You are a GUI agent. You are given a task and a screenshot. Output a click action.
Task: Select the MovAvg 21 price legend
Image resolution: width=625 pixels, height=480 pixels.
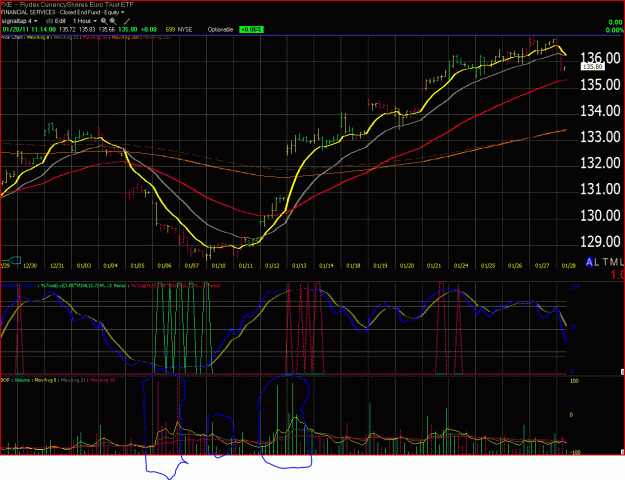point(67,37)
